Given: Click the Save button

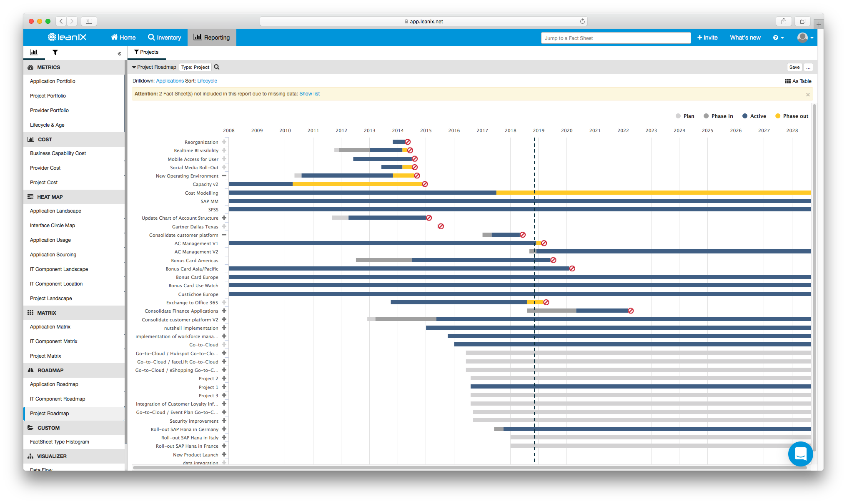Looking at the screenshot, I should coord(794,67).
